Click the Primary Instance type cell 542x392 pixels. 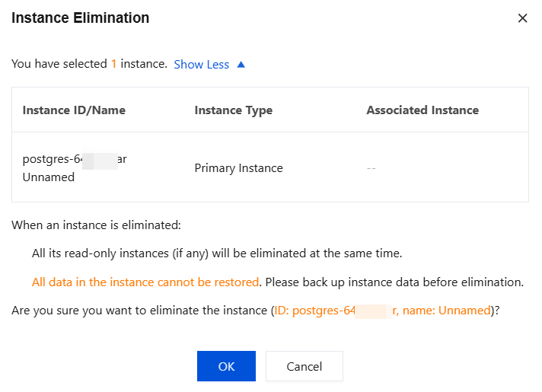[238, 168]
